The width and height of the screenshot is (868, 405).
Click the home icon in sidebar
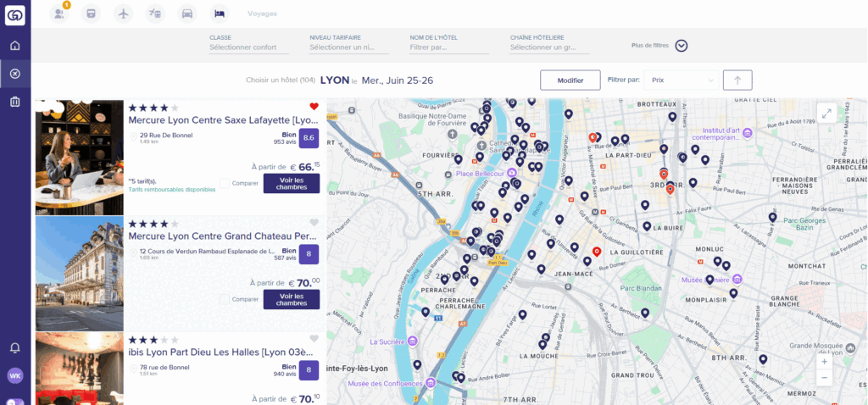(15, 45)
